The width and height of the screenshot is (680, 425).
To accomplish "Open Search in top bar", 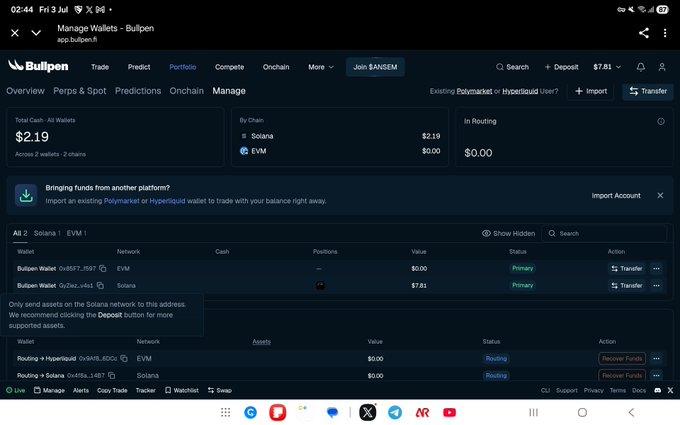I will pyautogui.click(x=513, y=67).
